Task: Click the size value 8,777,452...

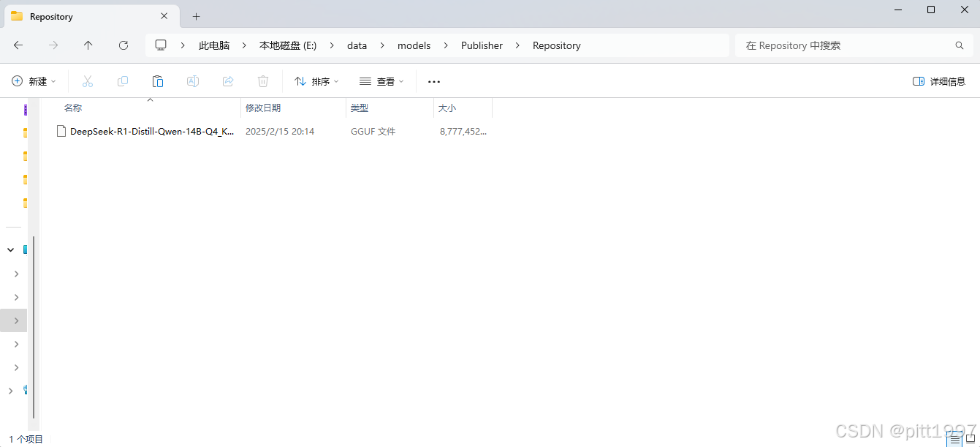Action: [463, 132]
